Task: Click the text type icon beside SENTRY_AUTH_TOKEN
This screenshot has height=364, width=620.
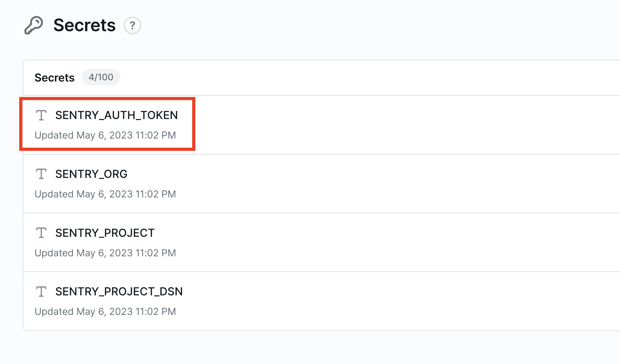Action: 41,115
